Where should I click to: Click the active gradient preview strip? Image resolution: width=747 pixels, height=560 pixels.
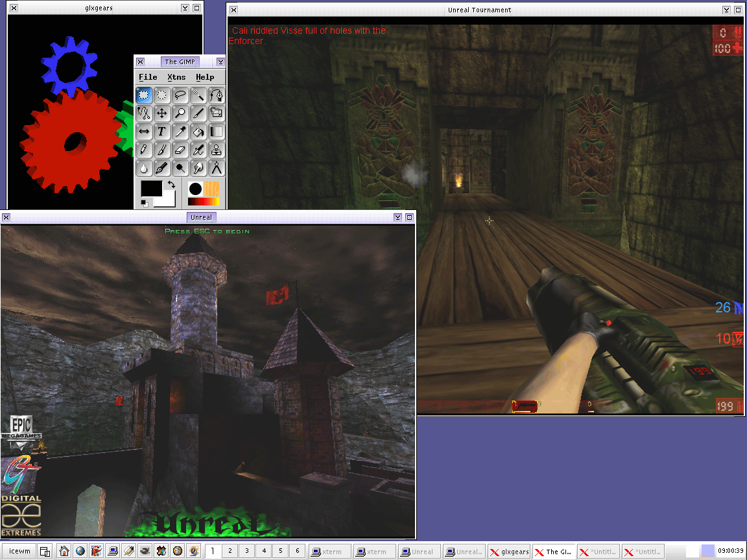coord(204,202)
